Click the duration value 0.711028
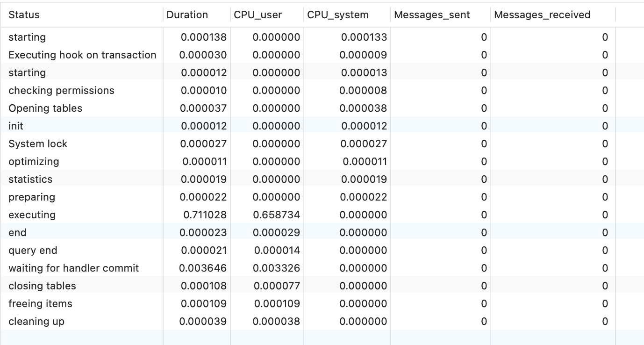This screenshot has height=345, width=644. point(204,215)
